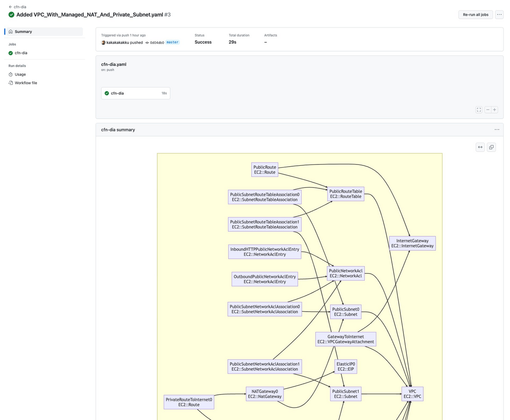Fit workflow graph to view
The width and height of the screenshot is (510, 420).
479,110
